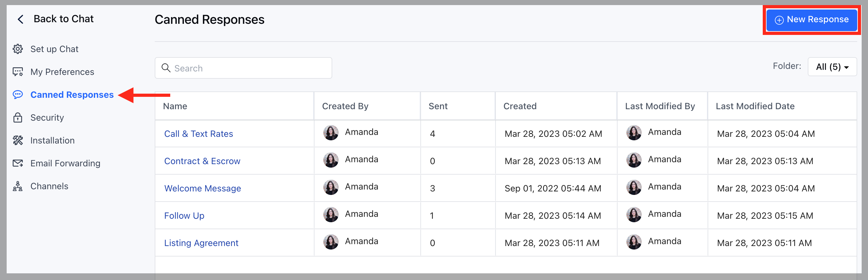Click the Email Forwarding envelope icon

pos(18,163)
